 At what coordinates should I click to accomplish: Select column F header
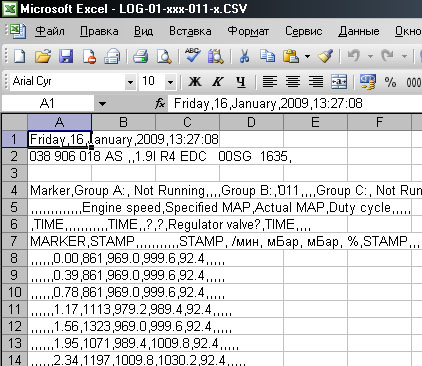(379, 122)
